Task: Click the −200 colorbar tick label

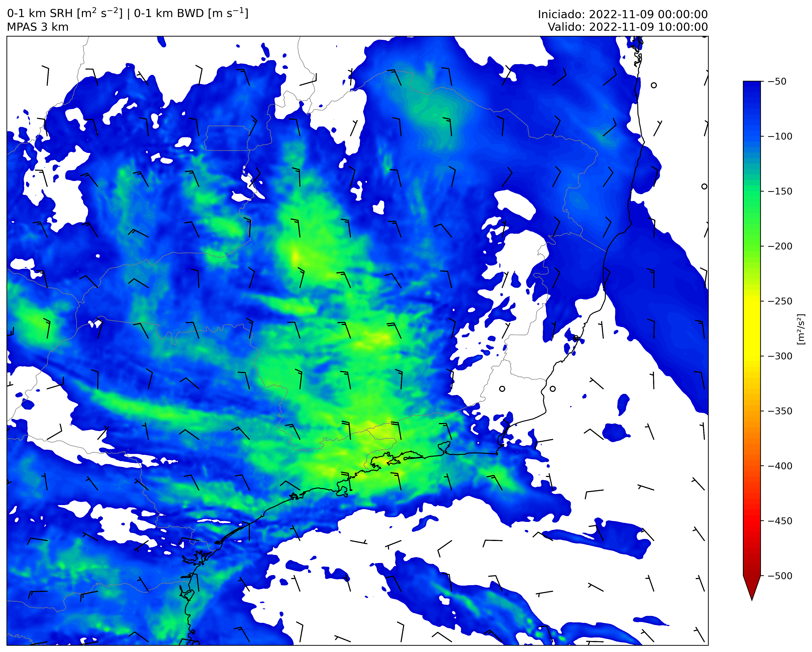Action: [x=780, y=246]
